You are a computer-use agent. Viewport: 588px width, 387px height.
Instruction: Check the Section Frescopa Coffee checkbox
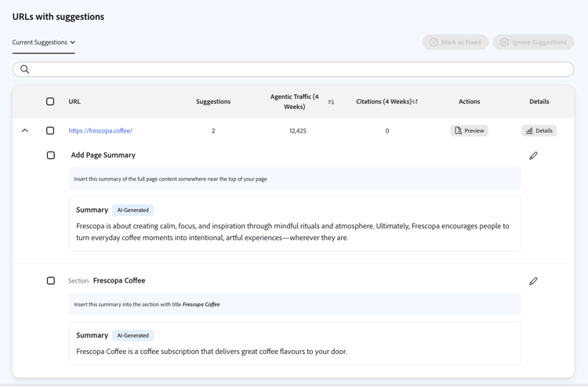[51, 281]
